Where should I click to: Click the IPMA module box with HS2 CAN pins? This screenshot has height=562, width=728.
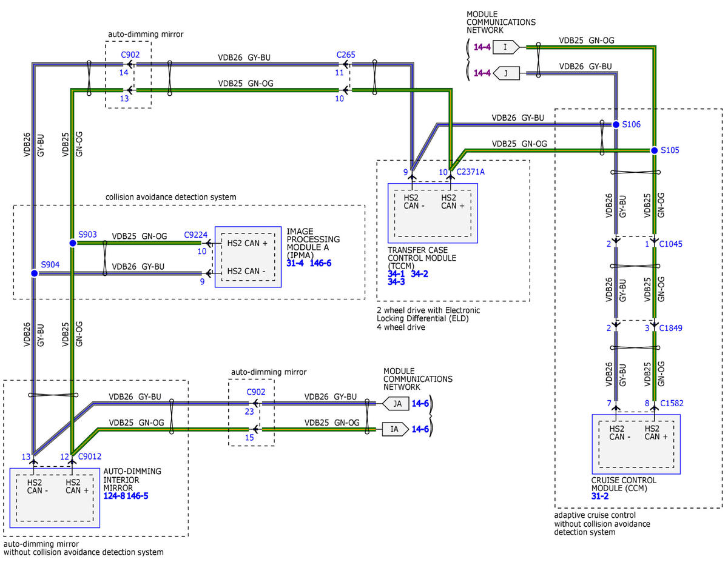248,257
